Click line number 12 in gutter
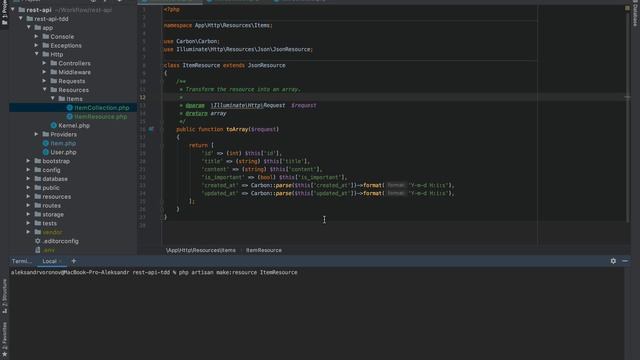Viewport: 640px width, 360px height. pos(142,97)
